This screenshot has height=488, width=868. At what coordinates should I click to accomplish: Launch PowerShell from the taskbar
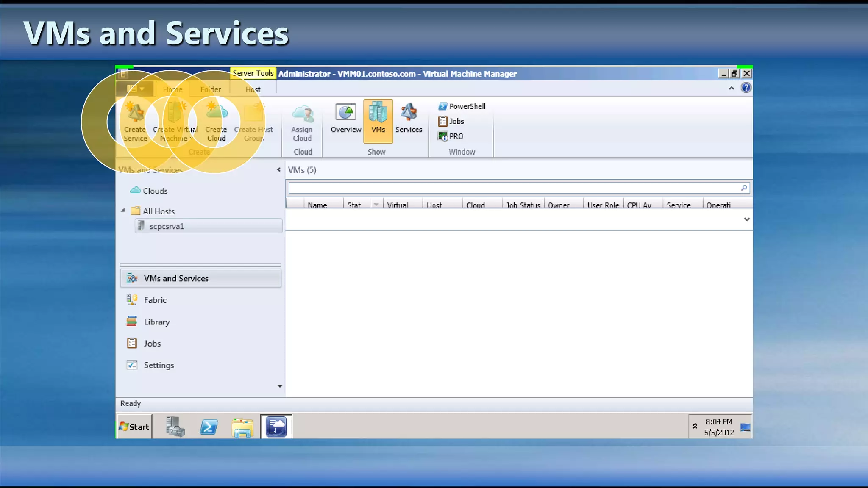(209, 427)
